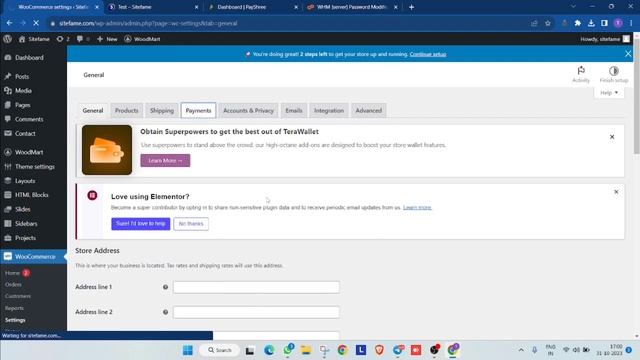Viewport: 640px width, 360px height.
Task: Switch to the Products settings tab
Action: pos(127,111)
